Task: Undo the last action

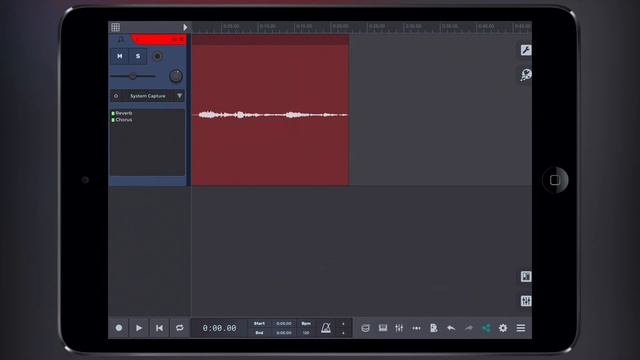Action: 451,328
